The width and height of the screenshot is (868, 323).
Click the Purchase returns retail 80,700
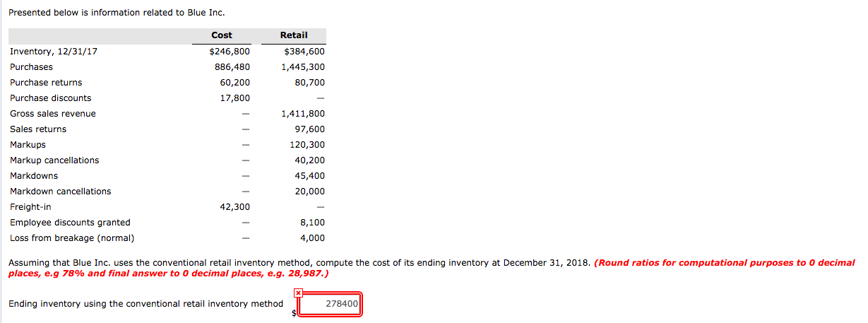pos(310,83)
